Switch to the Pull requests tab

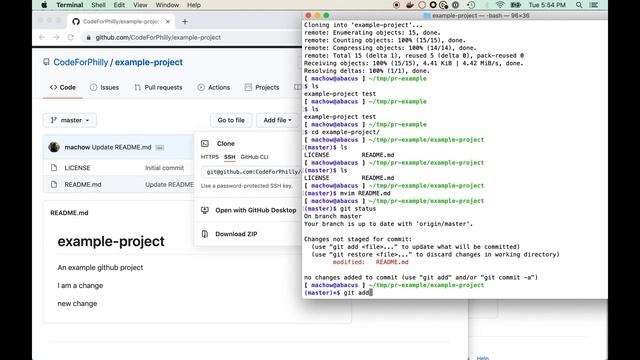click(158, 87)
